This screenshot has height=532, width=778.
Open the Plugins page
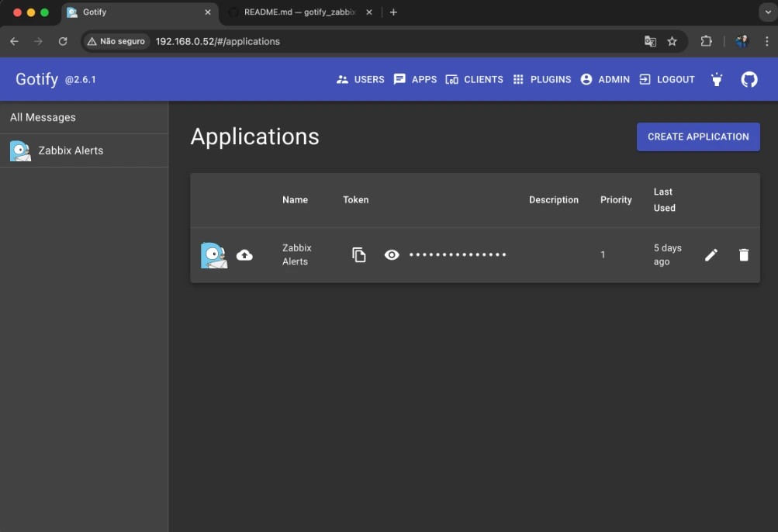542,79
